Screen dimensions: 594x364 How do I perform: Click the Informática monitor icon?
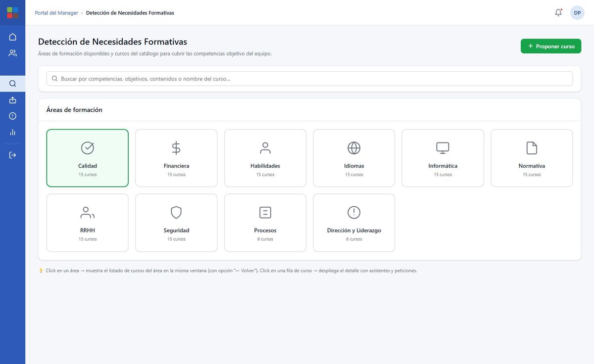coord(443,147)
